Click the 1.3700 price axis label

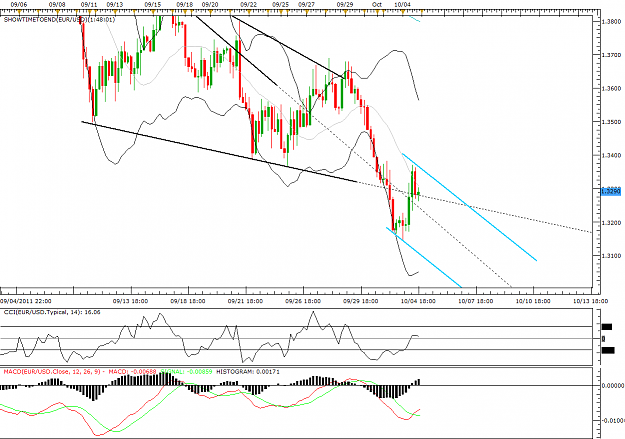tap(612, 55)
